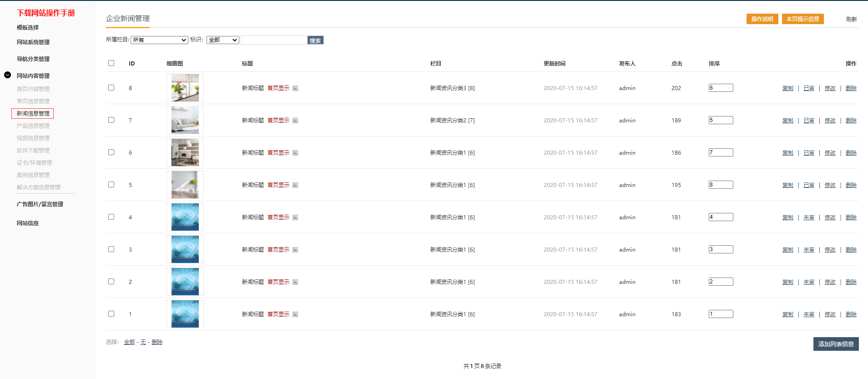Expand the 标识 dropdown
The height and width of the screenshot is (379, 868).
point(223,40)
